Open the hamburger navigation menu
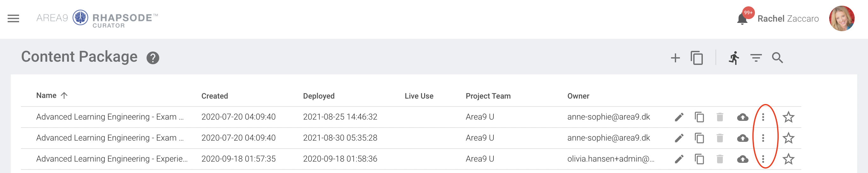This screenshot has width=868, height=173. 13,18
